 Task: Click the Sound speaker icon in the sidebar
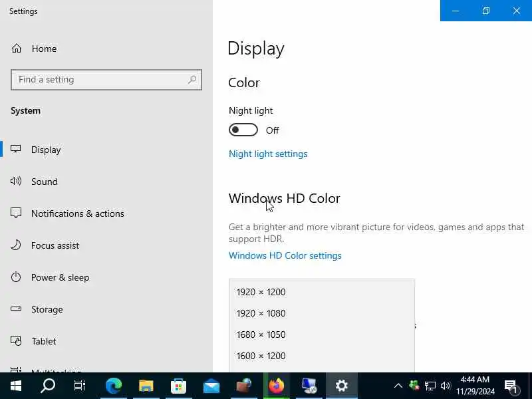click(x=16, y=181)
